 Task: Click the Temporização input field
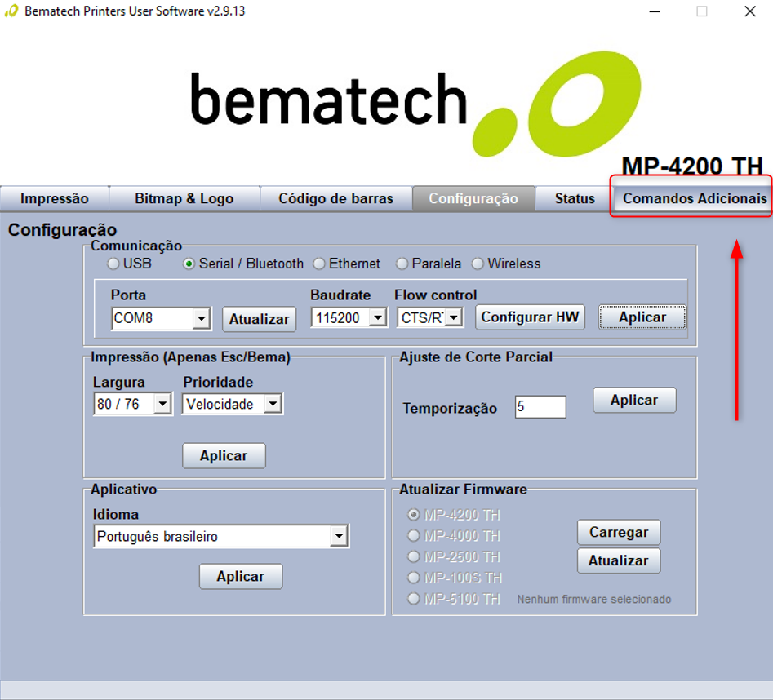[540, 407]
